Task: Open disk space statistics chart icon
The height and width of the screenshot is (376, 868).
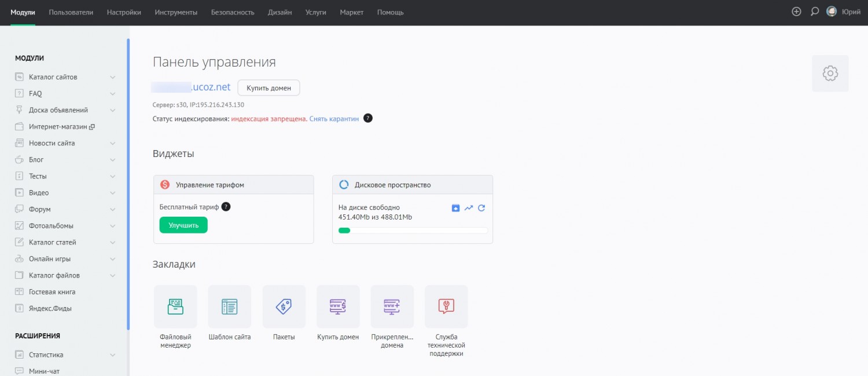Action: click(x=469, y=208)
